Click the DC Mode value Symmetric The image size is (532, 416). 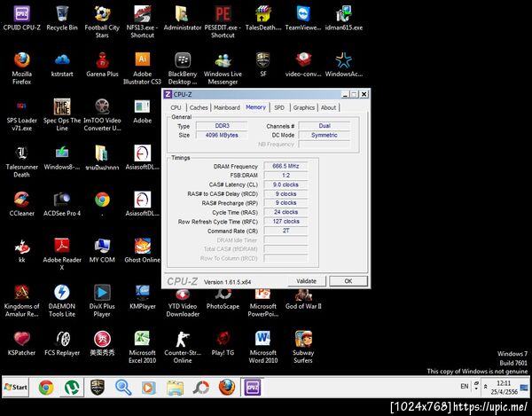pyautogui.click(x=325, y=135)
